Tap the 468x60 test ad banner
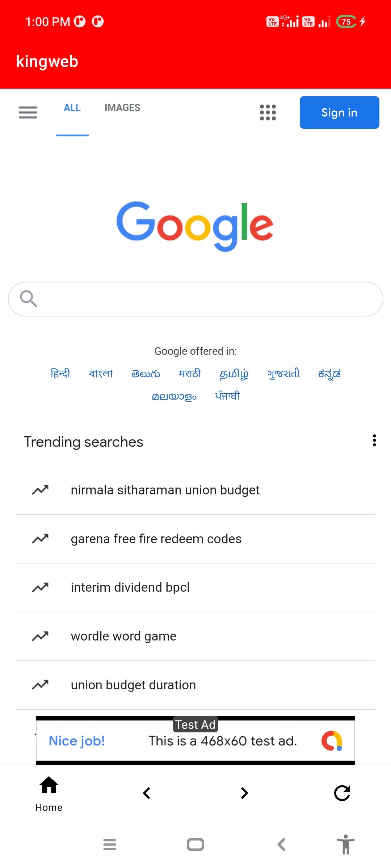Screen dimensions: 391x868 [x=195, y=741]
